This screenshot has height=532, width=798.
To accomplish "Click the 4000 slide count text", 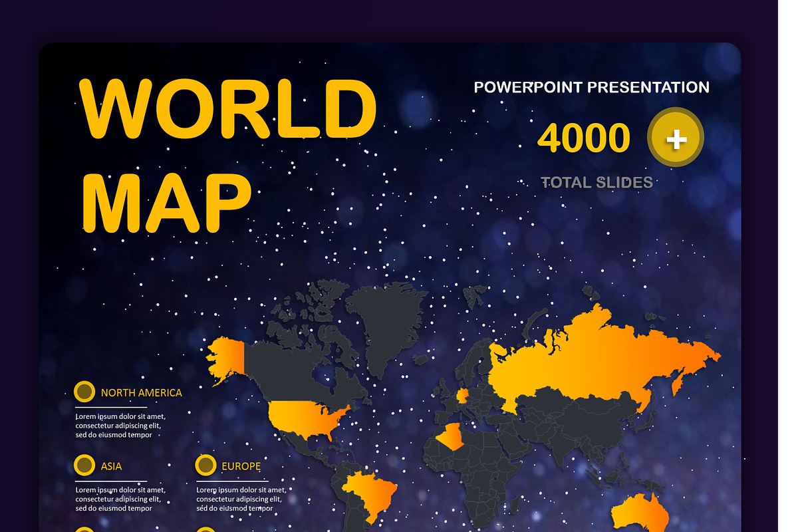I will [585, 138].
